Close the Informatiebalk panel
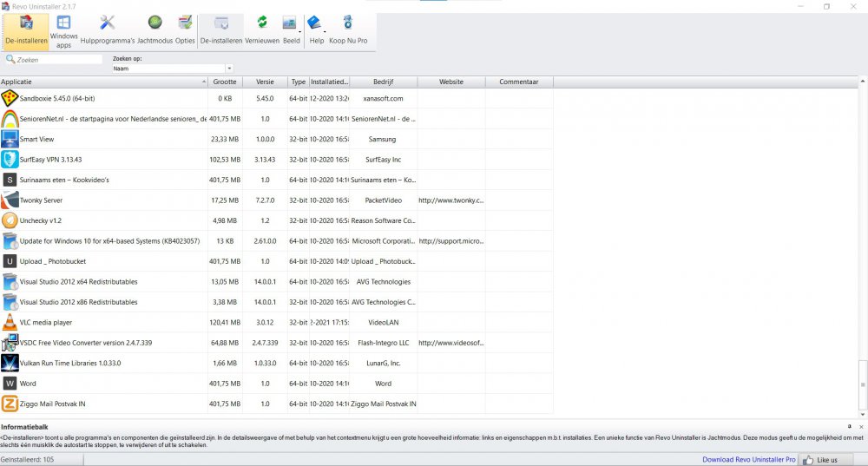This screenshot has height=466, width=868. (860, 428)
